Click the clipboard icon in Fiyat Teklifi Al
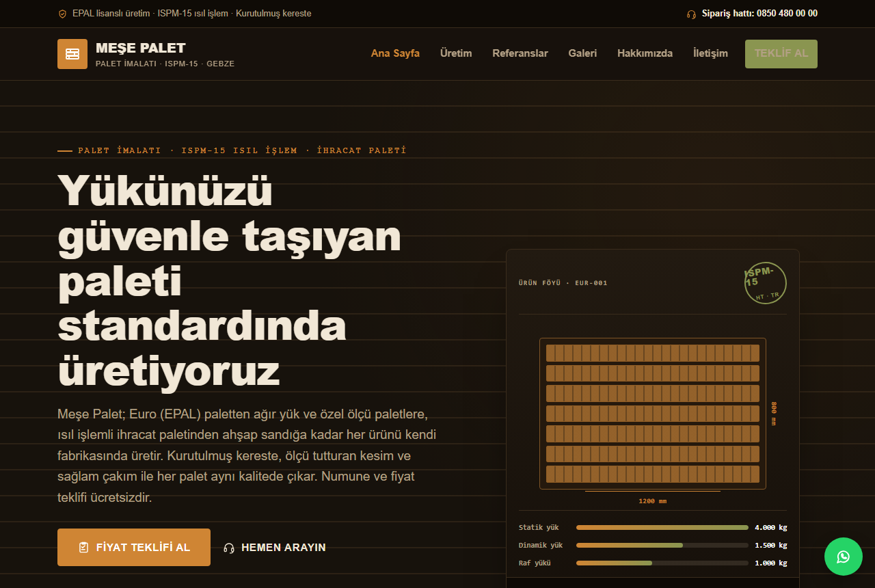Image resolution: width=875 pixels, height=588 pixels. pyautogui.click(x=84, y=548)
